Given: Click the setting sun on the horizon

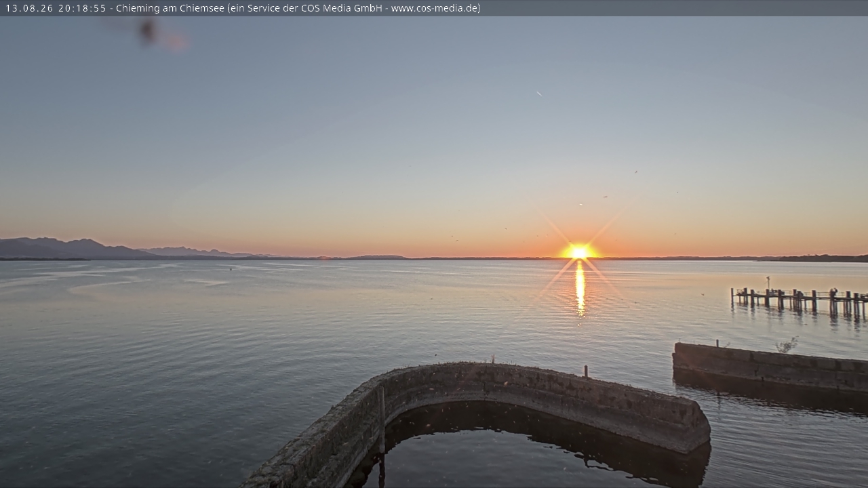Looking at the screenshot, I should pos(578,251).
